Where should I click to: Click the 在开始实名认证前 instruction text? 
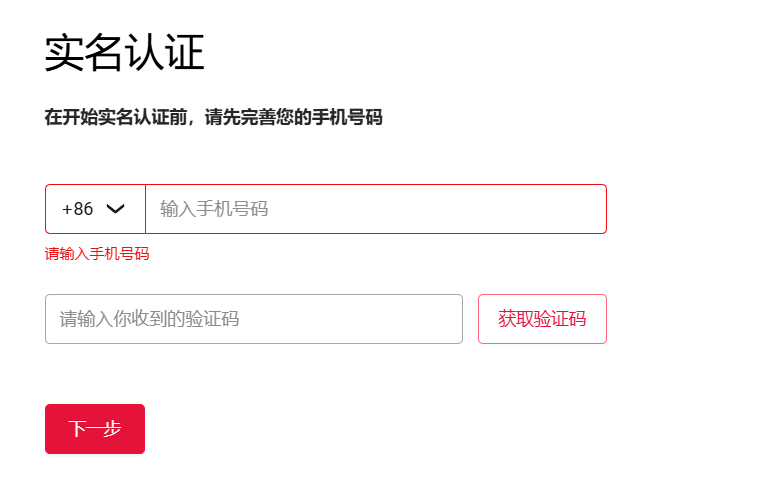click(213, 118)
